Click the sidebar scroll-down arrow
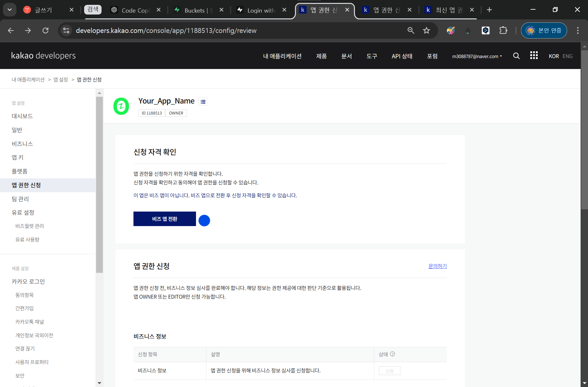 coord(99,383)
